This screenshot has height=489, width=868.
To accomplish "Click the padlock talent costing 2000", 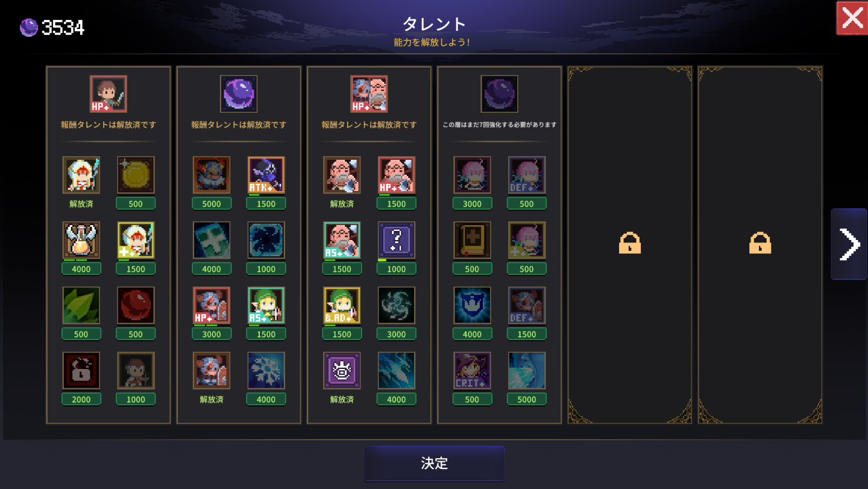I will 81,370.
